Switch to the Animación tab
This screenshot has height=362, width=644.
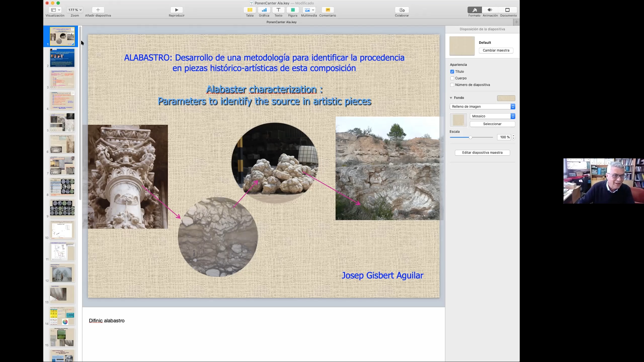tap(490, 10)
